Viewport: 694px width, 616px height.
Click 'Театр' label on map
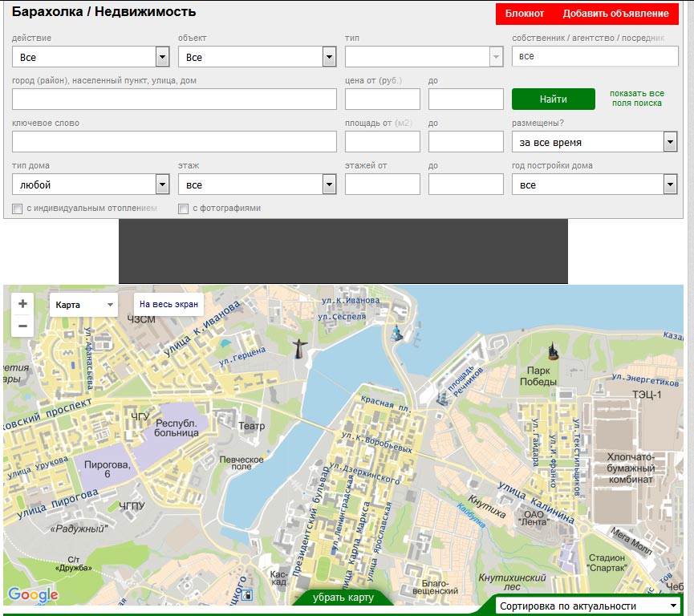tap(251, 426)
